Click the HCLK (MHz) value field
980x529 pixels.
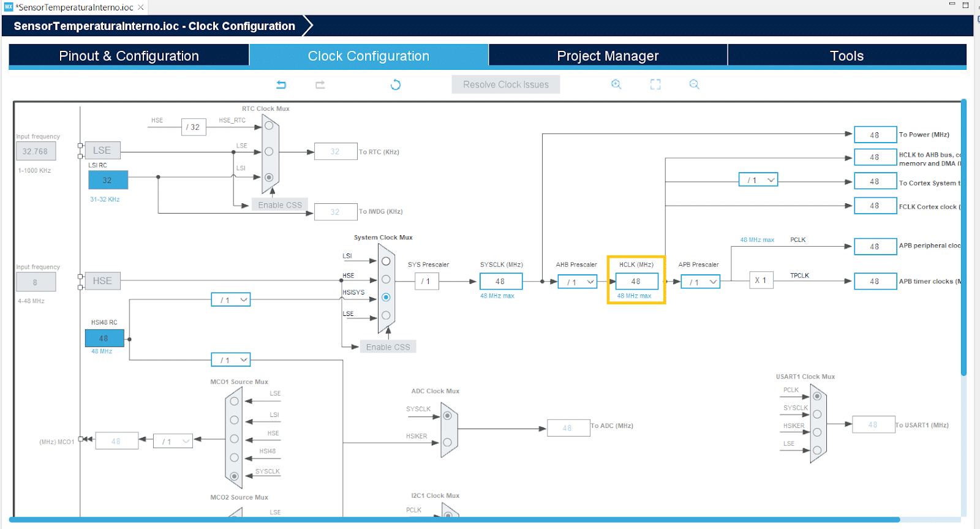point(636,282)
